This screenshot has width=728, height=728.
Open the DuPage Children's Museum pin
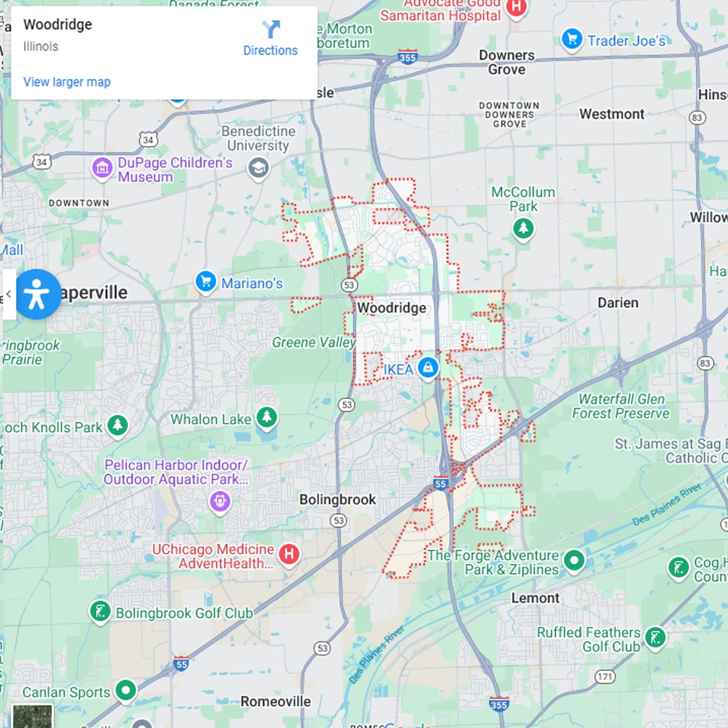[x=102, y=168]
